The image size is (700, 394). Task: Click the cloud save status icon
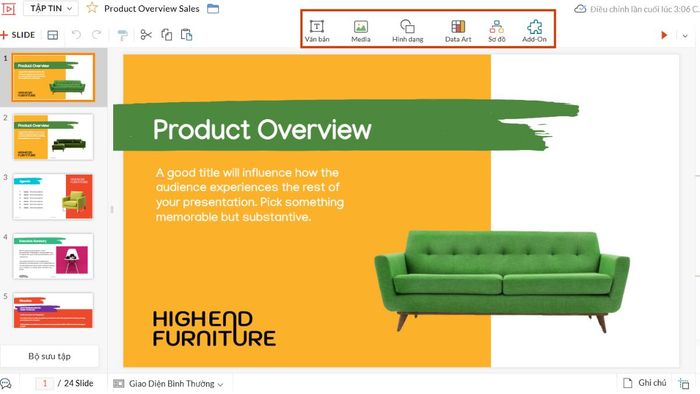580,8
